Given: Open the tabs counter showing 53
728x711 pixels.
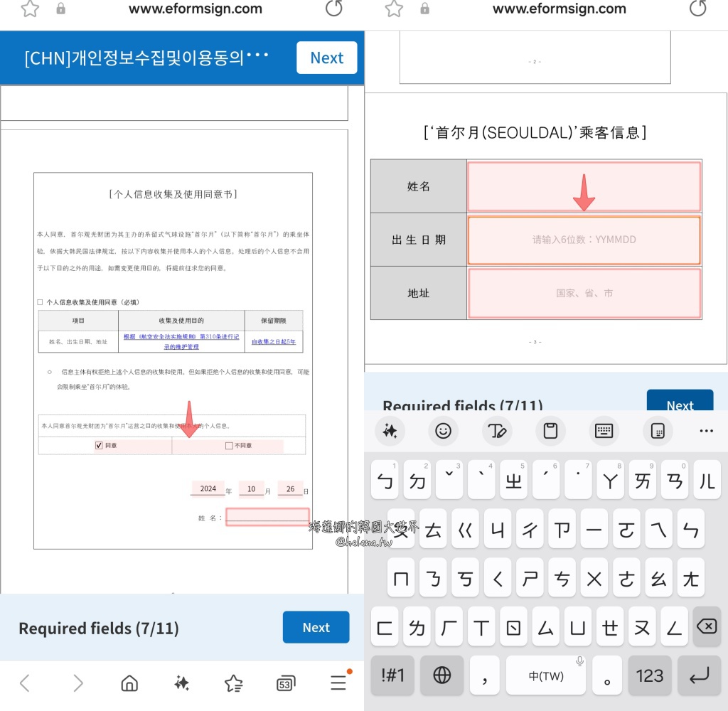Looking at the screenshot, I should tap(285, 684).
